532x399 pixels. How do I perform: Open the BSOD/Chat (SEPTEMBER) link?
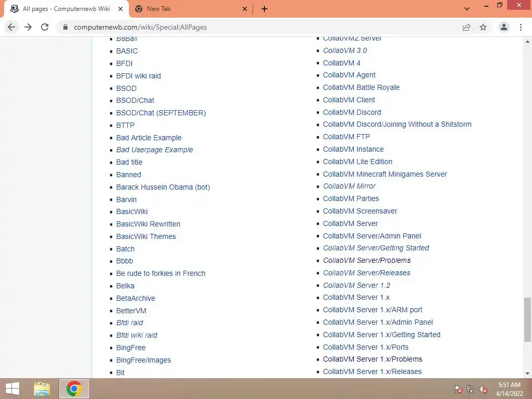(x=161, y=113)
